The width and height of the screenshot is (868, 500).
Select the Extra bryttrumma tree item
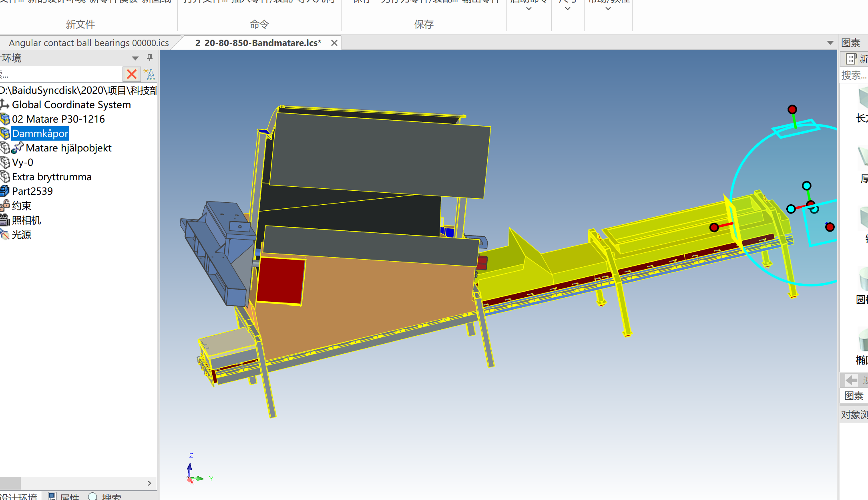(52, 177)
